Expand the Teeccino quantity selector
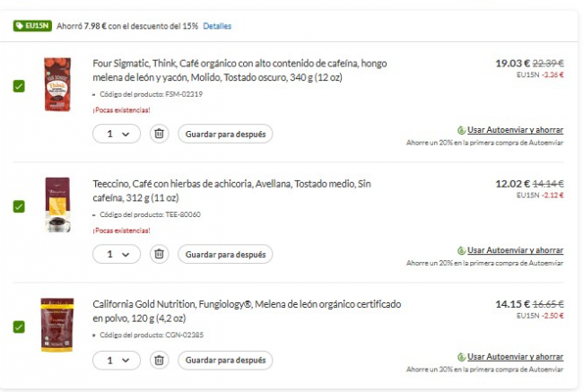The width and height of the screenshot is (583, 392). [x=116, y=254]
